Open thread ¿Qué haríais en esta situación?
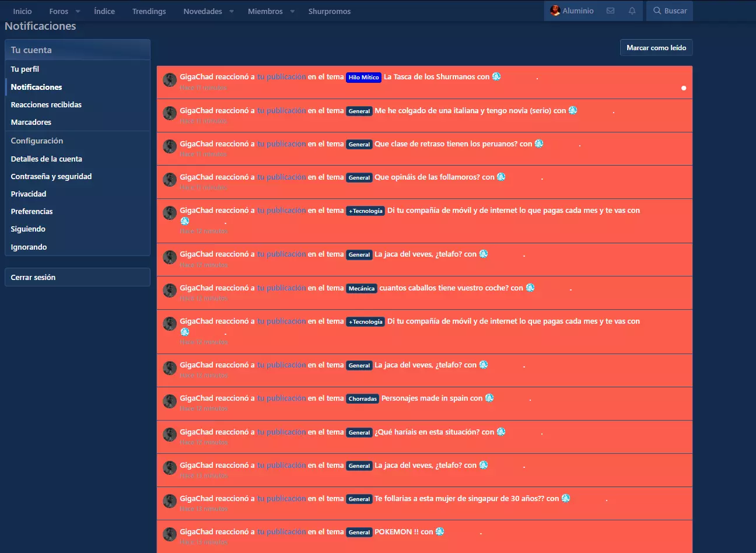756x553 pixels. click(427, 432)
